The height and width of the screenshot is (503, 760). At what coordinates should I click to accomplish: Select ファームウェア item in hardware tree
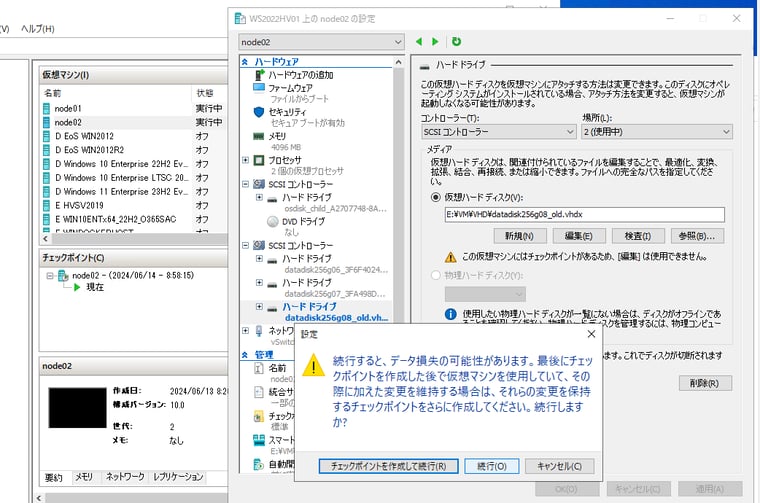click(290, 88)
